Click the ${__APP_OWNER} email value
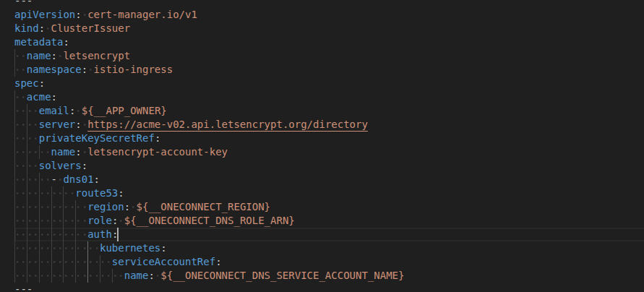The image size is (644, 292). tap(124, 111)
